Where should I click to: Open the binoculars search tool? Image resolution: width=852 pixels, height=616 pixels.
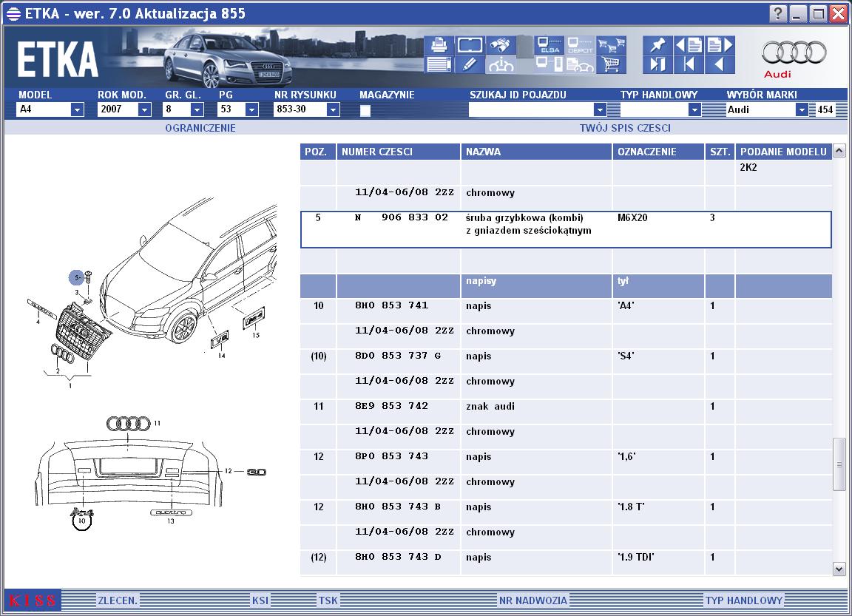pyautogui.click(x=501, y=44)
